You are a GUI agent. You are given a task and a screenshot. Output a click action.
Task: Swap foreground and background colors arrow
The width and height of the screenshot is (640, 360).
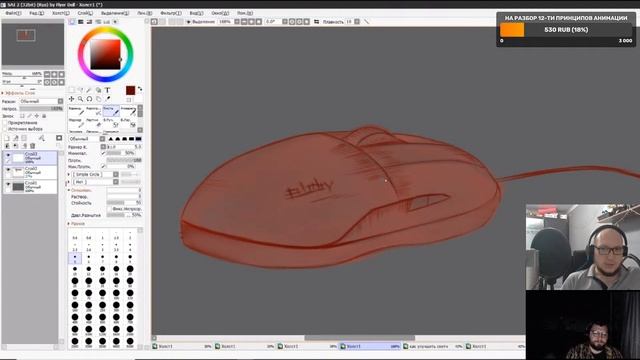[140, 89]
